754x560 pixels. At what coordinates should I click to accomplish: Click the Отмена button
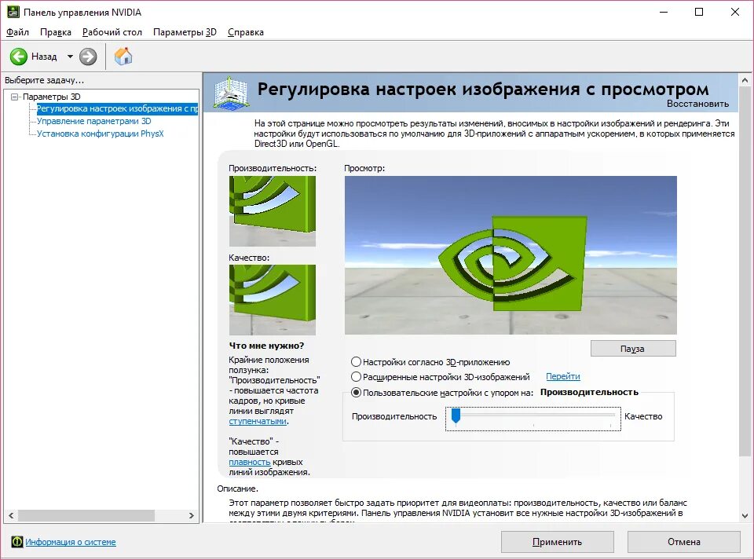click(x=683, y=542)
